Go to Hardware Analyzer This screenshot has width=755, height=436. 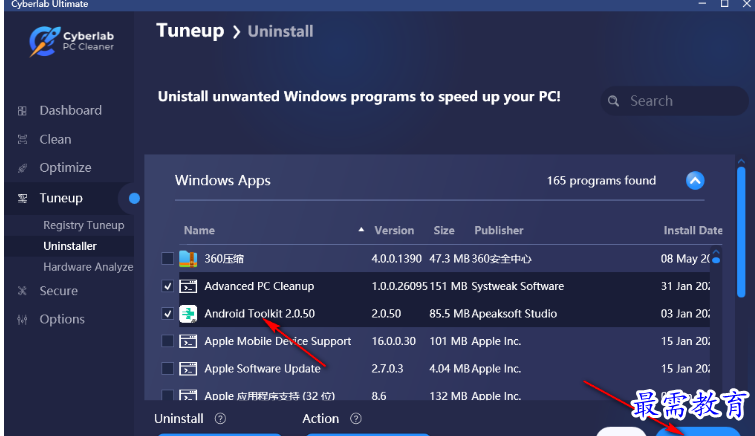[x=88, y=267]
